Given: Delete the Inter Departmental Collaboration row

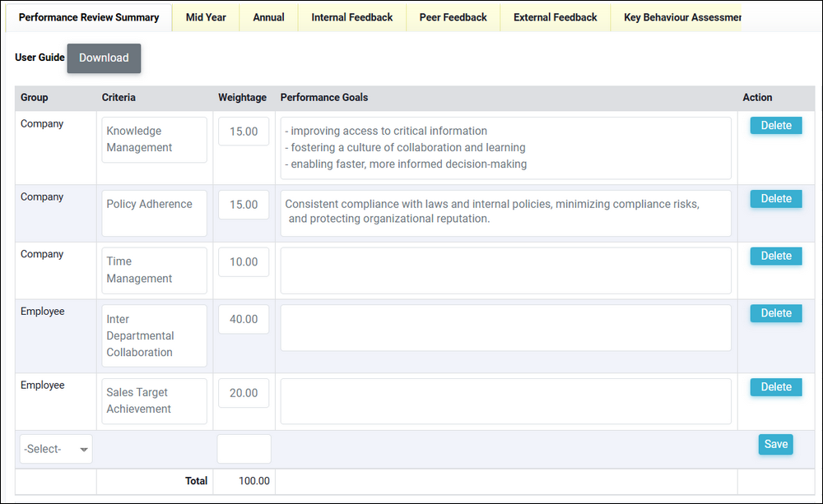Looking at the screenshot, I should click(x=775, y=313).
